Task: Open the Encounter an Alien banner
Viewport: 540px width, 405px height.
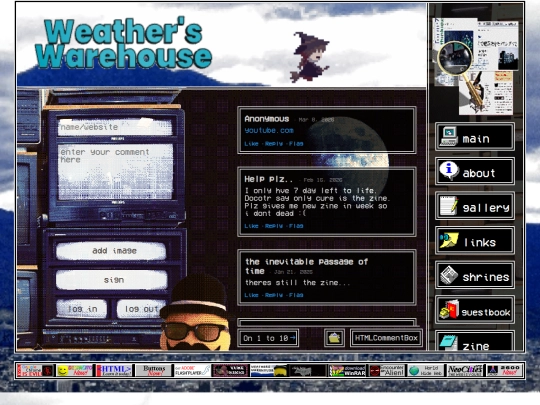Action: point(386,371)
